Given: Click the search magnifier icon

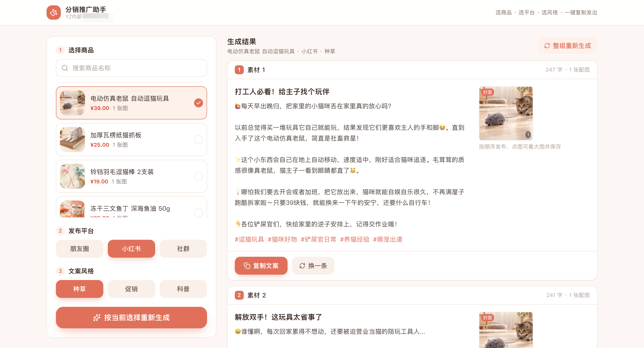Looking at the screenshot, I should [65, 68].
